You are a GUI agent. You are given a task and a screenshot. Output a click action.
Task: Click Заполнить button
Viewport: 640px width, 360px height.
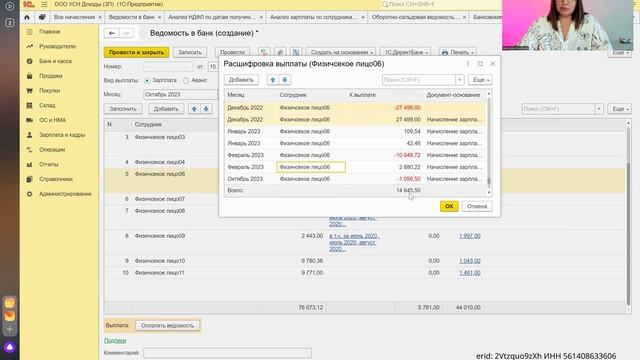[x=123, y=109]
